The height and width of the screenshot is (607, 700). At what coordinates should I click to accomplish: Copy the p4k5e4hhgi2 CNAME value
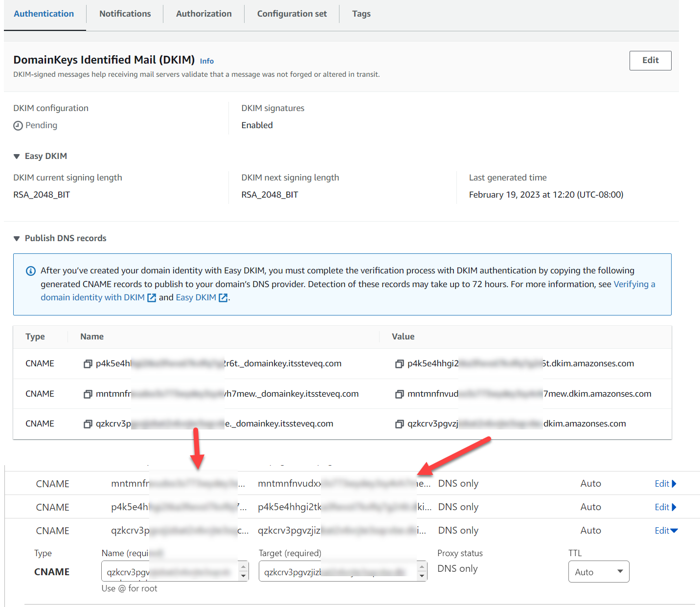pyautogui.click(x=400, y=364)
